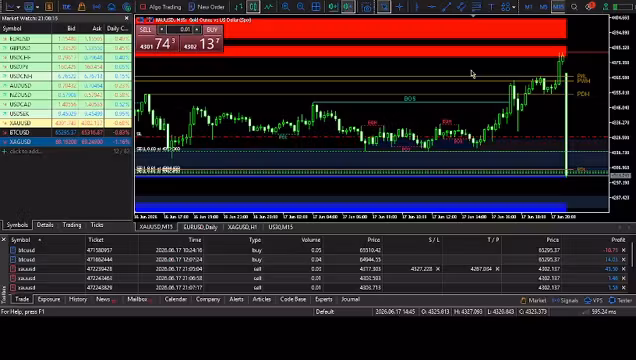Toggle Algo Trading on or off
The image size is (636, 360).
tap(161, 7)
